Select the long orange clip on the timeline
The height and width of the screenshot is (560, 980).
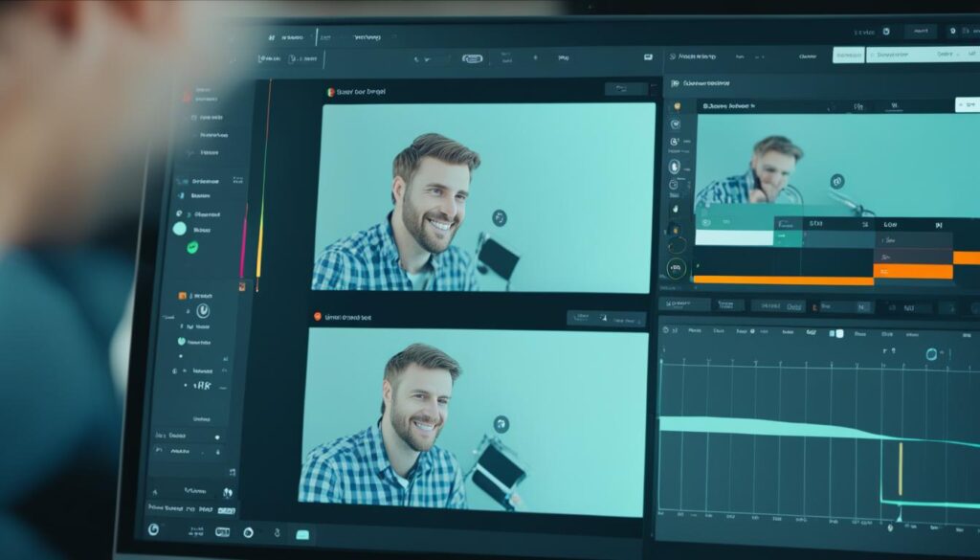(783, 280)
